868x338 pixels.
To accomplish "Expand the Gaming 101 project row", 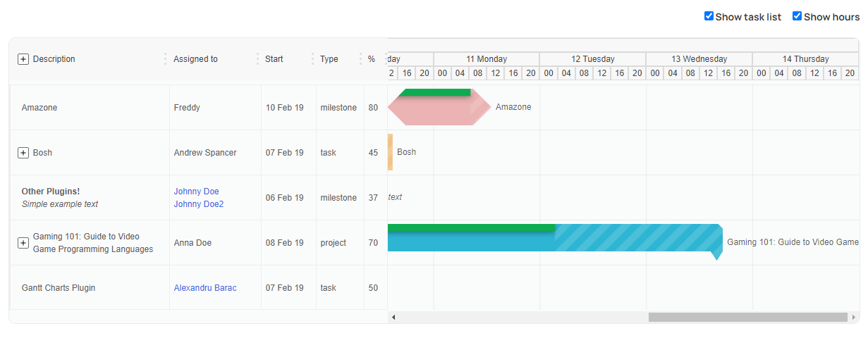I will (23, 243).
